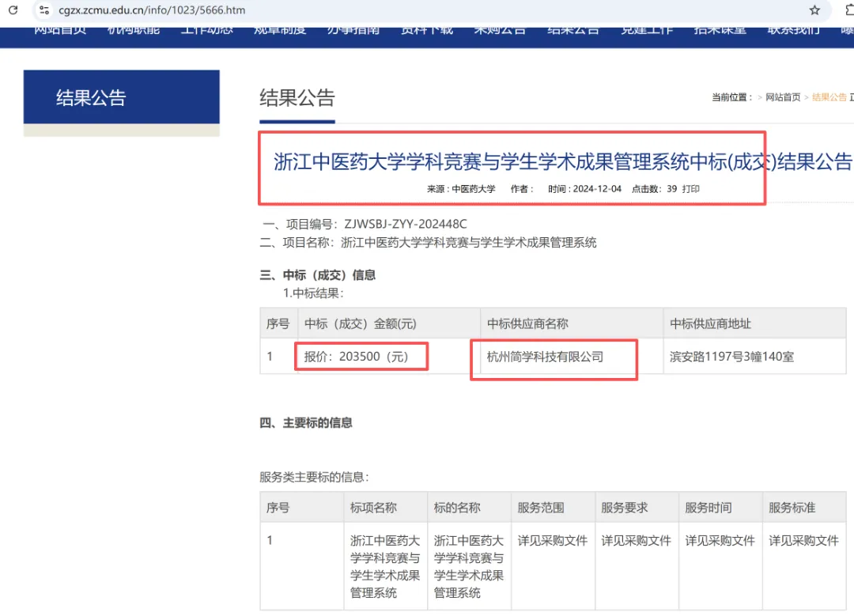The image size is (854, 616).
Task: Open the 结果公告 navigation menu item
Action: [x=573, y=31]
